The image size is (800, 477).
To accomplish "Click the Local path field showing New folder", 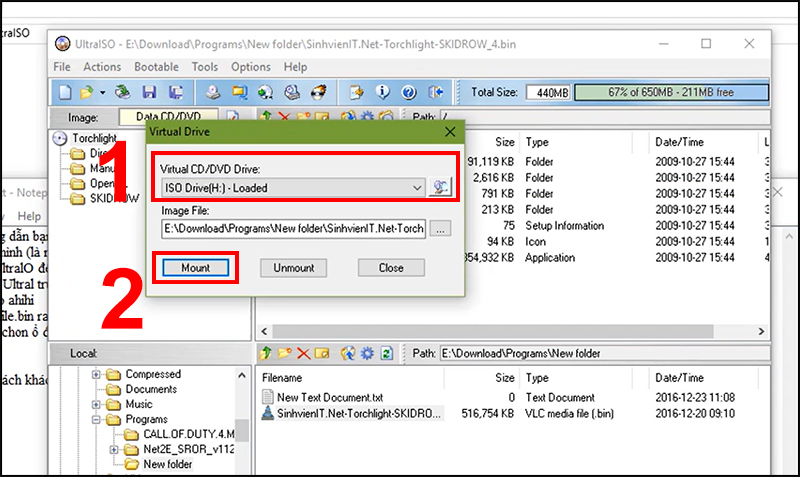I will click(x=605, y=353).
